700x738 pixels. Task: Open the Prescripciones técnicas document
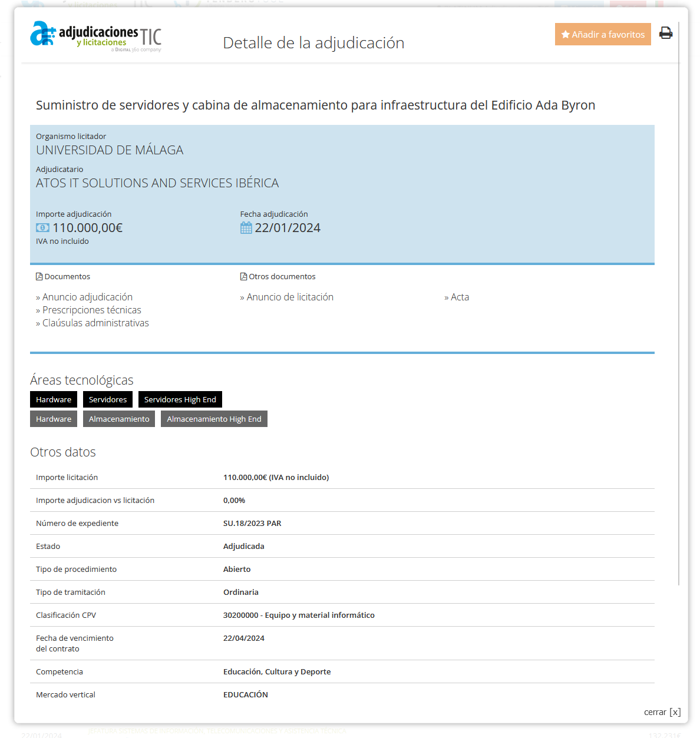(x=91, y=310)
